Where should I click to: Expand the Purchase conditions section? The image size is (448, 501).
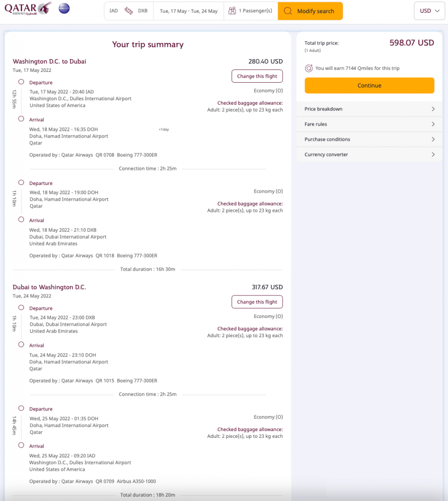point(369,139)
